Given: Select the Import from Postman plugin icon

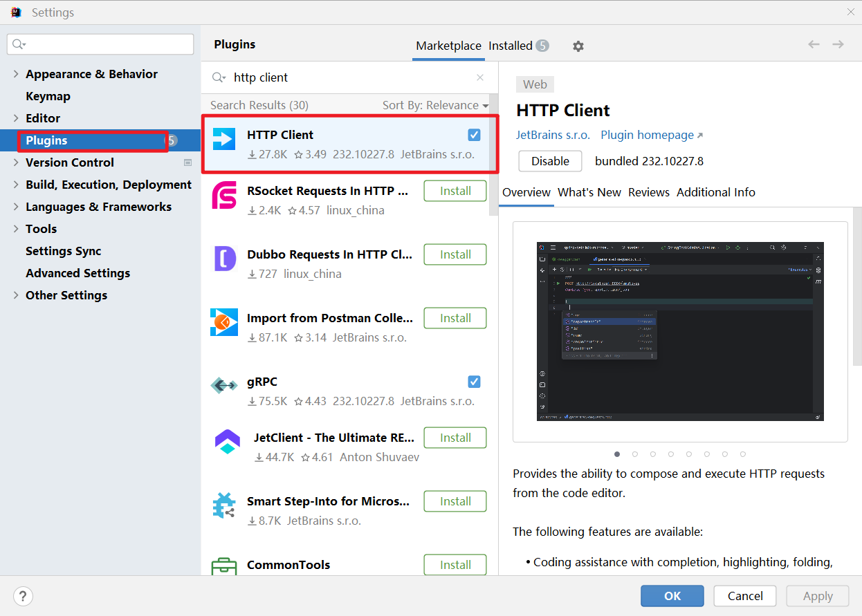Looking at the screenshot, I should [x=224, y=322].
